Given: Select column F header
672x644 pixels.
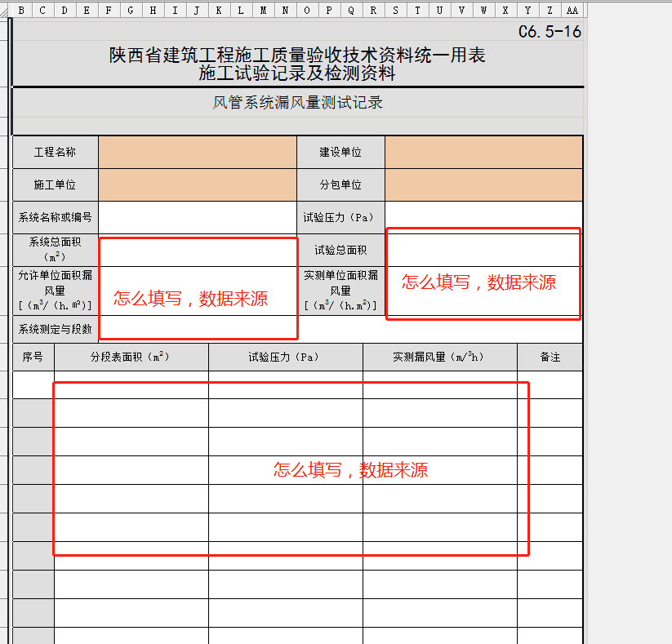Looking at the screenshot, I should (109, 11).
